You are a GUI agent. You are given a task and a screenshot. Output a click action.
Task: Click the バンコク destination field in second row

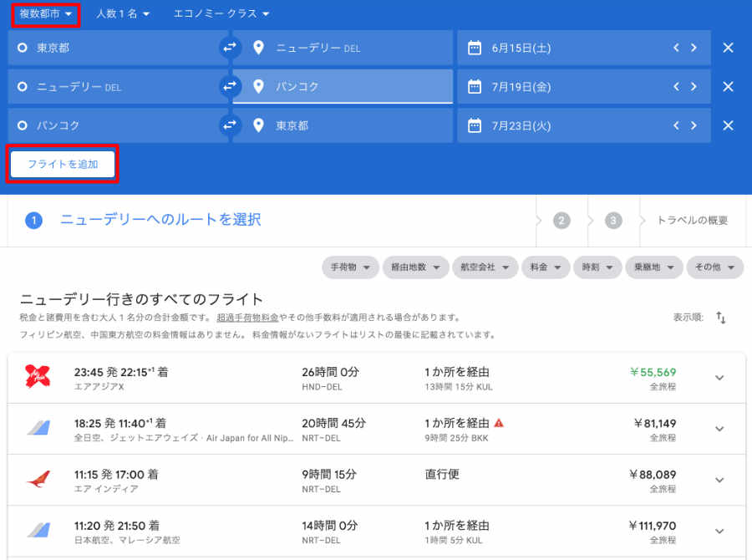[343, 87]
